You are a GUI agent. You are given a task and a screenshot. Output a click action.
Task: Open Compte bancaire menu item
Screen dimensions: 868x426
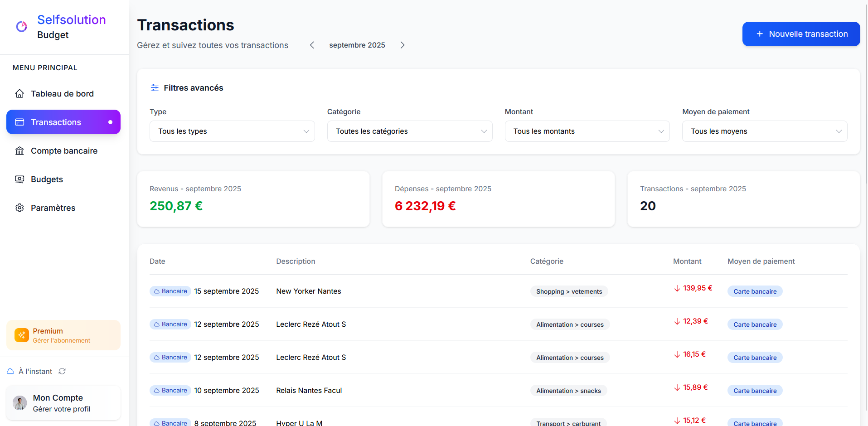63,151
